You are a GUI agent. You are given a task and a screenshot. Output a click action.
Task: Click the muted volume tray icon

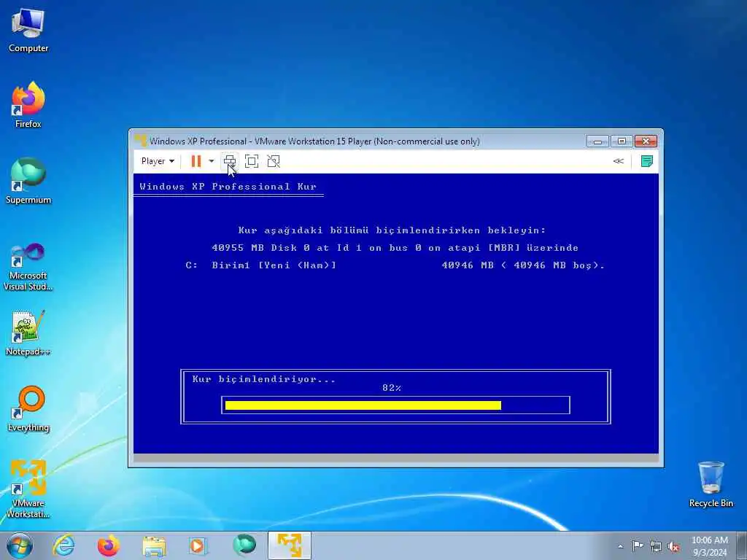(x=673, y=546)
